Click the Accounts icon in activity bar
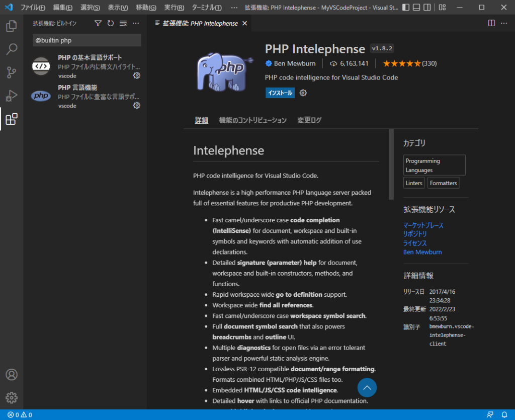 tap(12, 375)
